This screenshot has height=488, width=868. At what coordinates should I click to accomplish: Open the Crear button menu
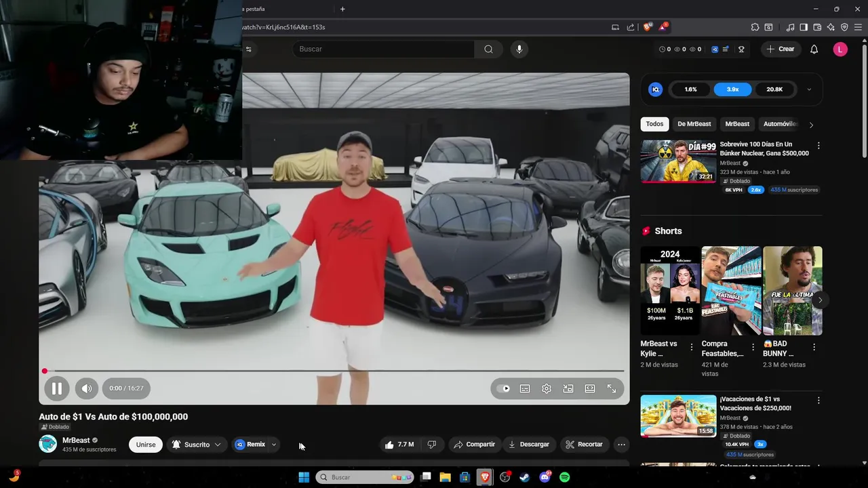click(x=781, y=49)
